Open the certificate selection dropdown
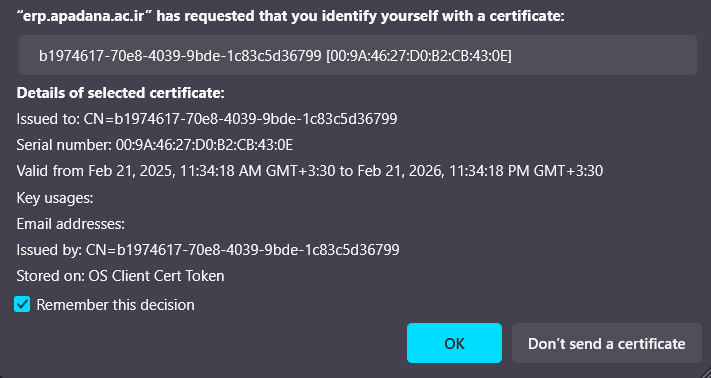The image size is (711, 378). click(358, 55)
